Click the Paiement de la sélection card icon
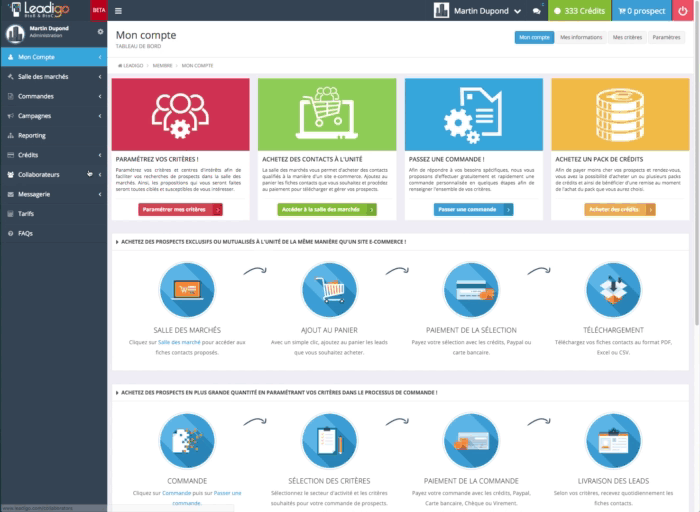The image size is (700, 512). 471,290
